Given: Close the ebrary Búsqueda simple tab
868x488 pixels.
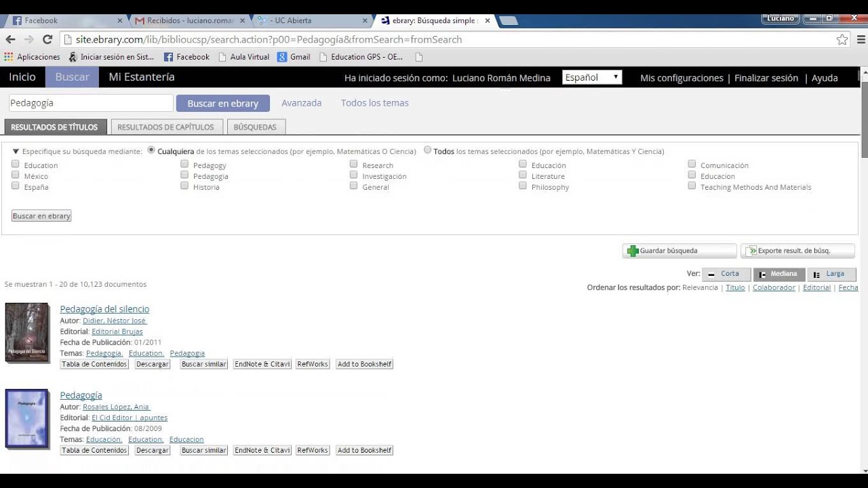Looking at the screenshot, I should pyautogui.click(x=488, y=20).
